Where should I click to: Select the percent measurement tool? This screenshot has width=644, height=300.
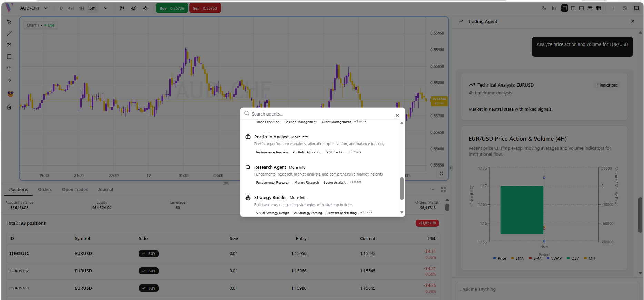9,45
